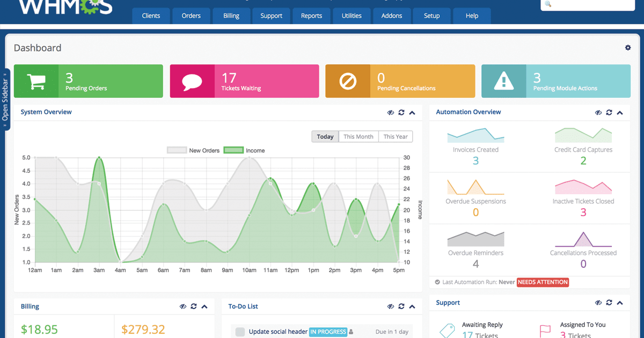This screenshot has height=338, width=644.
Task: Click the warning triangle Pending Module Actions icon
Action: click(x=503, y=82)
